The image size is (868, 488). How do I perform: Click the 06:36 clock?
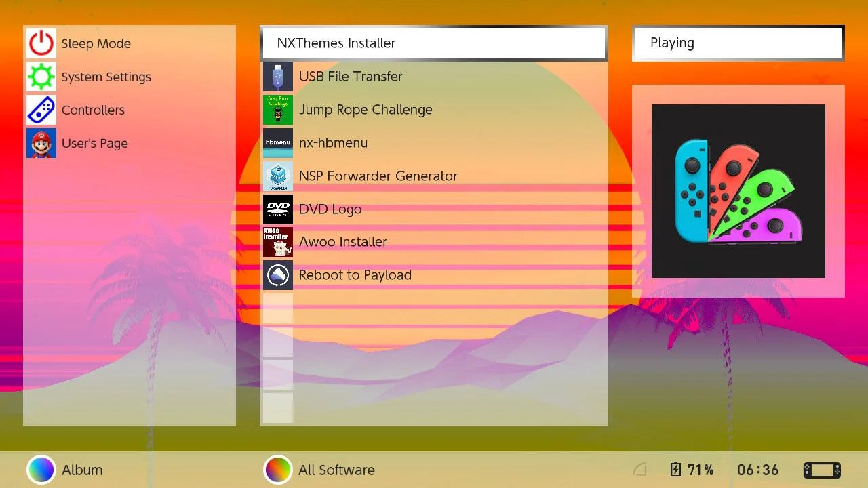coord(757,470)
